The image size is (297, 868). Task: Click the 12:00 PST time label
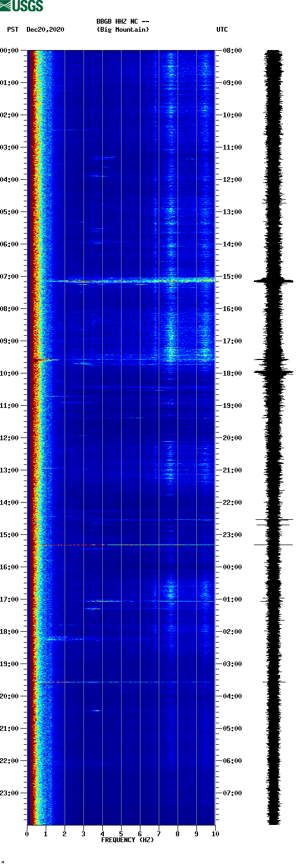10,437
